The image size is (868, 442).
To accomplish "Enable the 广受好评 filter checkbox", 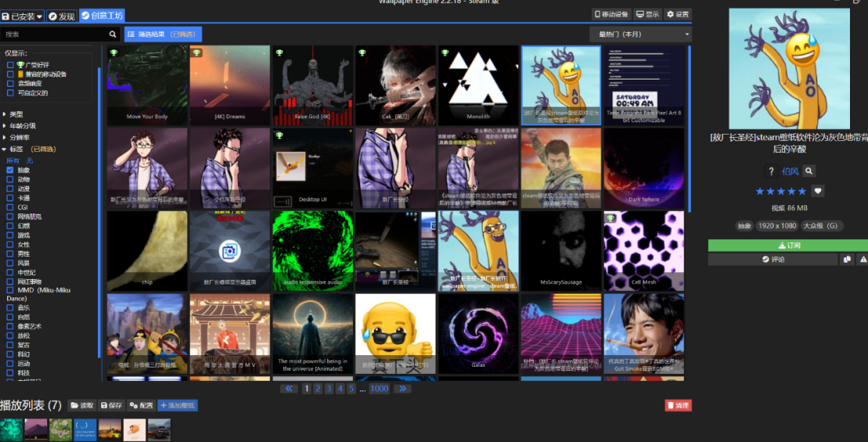I will [x=10, y=65].
